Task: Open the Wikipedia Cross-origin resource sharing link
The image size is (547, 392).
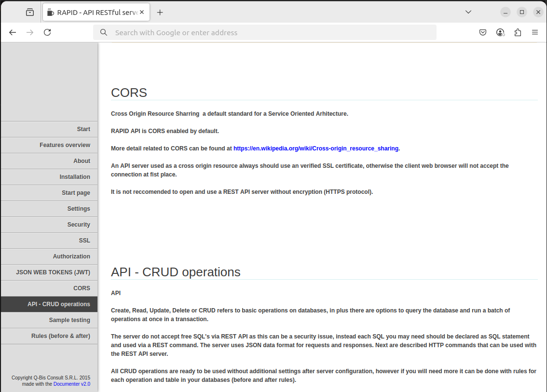Action: [316, 149]
